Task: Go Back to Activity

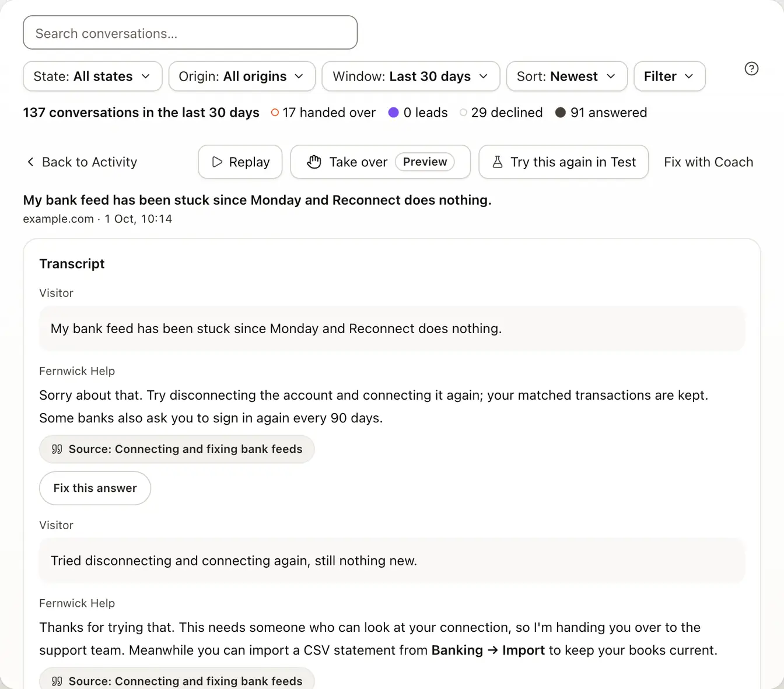Action: tap(82, 162)
